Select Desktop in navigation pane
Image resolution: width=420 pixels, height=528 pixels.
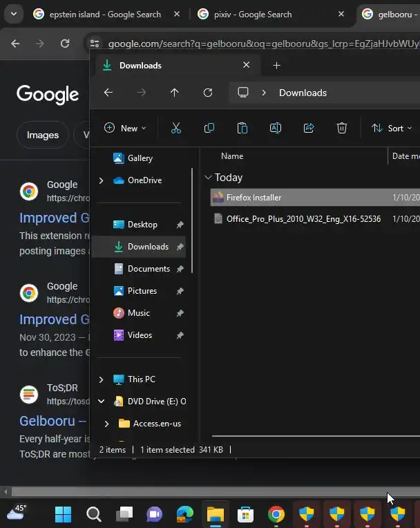click(x=135, y=225)
